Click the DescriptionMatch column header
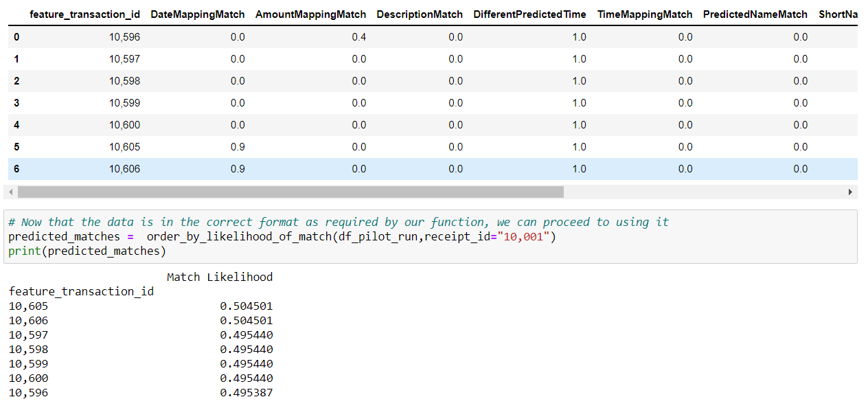 [x=420, y=14]
